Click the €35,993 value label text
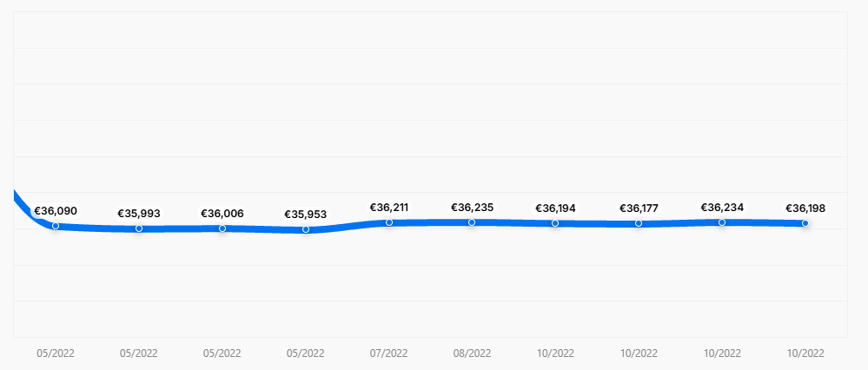Image resolution: width=868 pixels, height=370 pixels. click(x=139, y=214)
